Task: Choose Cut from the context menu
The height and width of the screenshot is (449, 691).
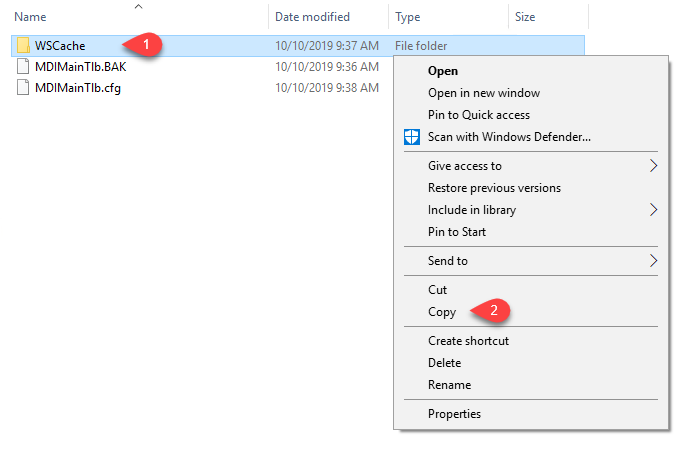Action: point(531,289)
